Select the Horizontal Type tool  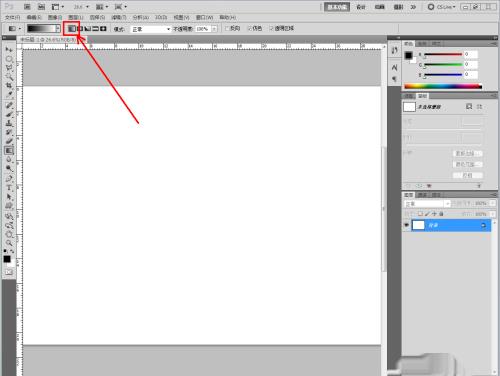(x=9, y=188)
